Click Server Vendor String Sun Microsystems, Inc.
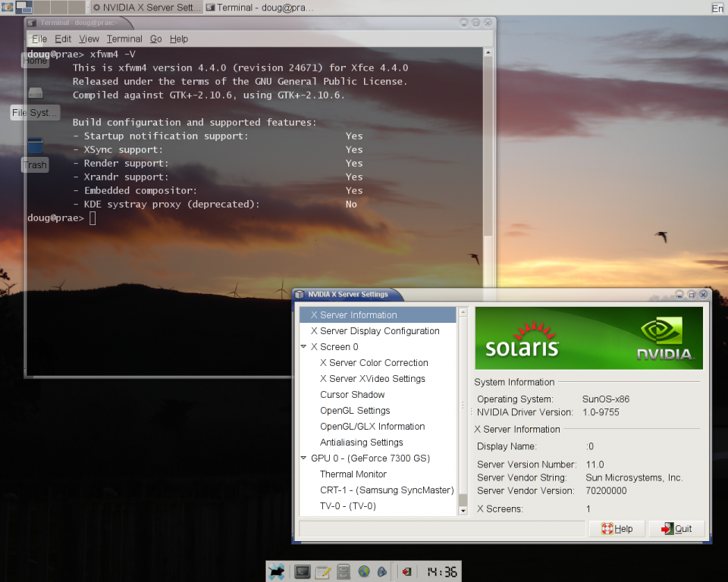Viewport: 728px width, 582px height. 634,477
